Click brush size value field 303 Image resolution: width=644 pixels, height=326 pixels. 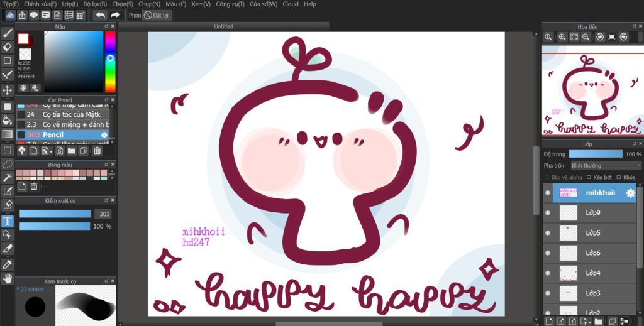tap(104, 214)
